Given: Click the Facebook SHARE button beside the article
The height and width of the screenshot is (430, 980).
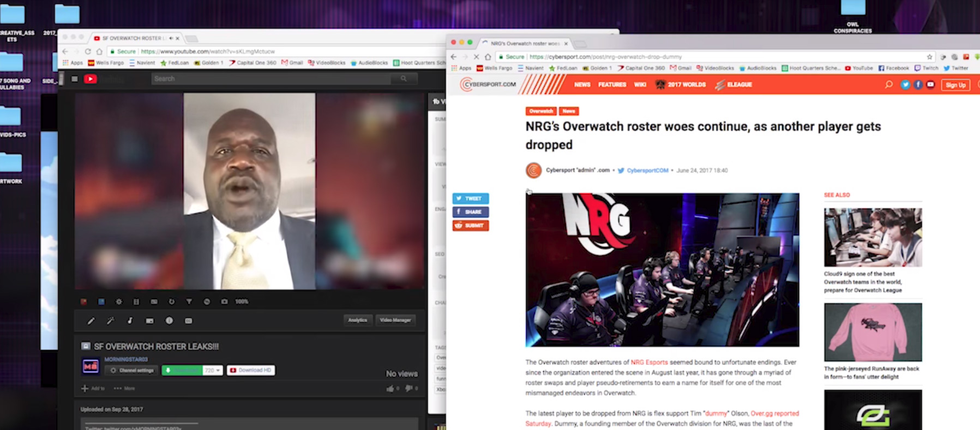Looking at the screenshot, I should 471,212.
